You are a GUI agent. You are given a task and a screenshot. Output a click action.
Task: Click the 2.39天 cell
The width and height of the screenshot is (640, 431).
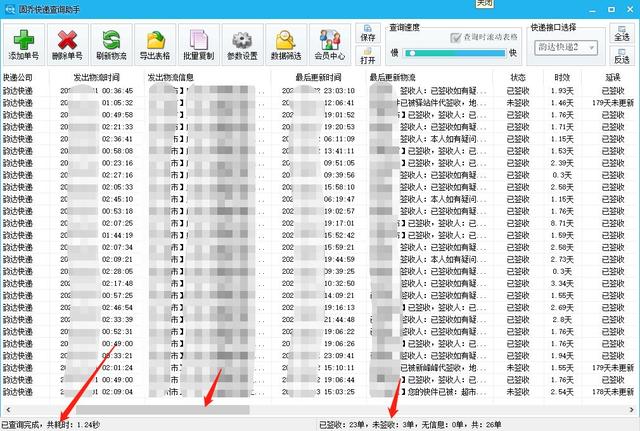pos(562,163)
